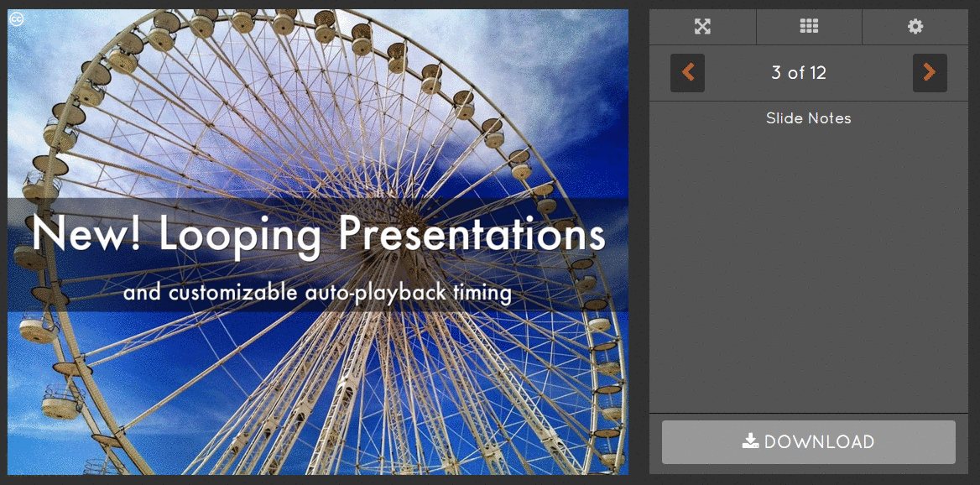
Task: Click the "3 of 12" slide counter
Action: [798, 73]
